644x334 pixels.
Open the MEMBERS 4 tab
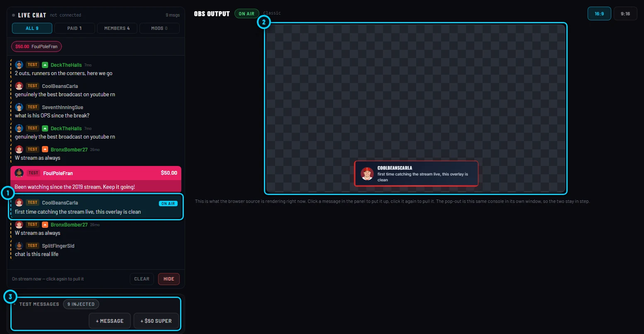[x=117, y=28]
